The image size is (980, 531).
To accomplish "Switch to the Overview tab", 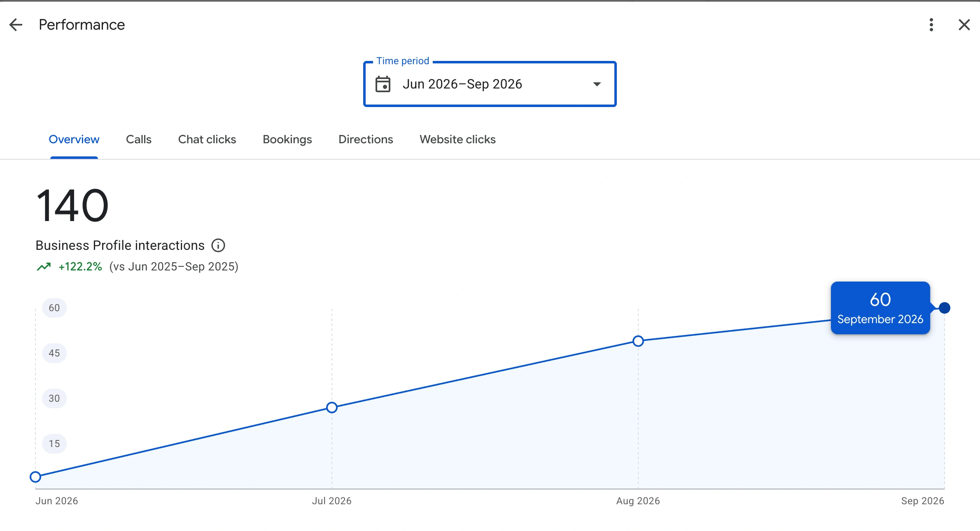I will click(74, 140).
